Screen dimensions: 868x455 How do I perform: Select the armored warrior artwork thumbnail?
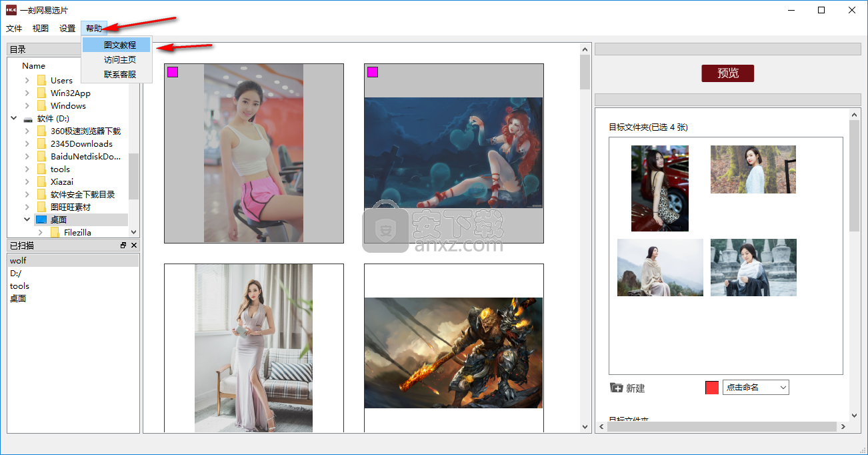point(454,348)
